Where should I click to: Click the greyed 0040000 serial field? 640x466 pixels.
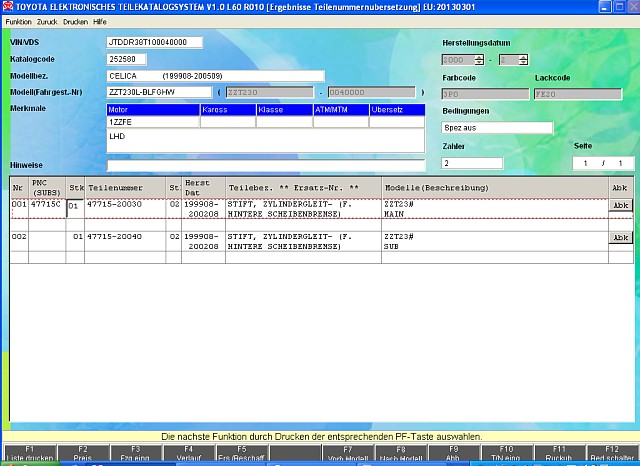tap(371, 92)
